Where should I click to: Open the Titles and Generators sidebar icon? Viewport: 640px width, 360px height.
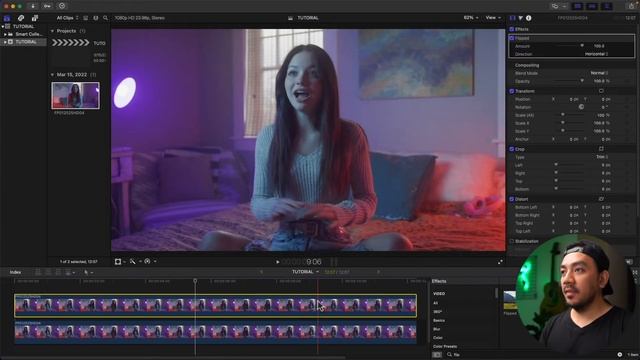pos(35,18)
